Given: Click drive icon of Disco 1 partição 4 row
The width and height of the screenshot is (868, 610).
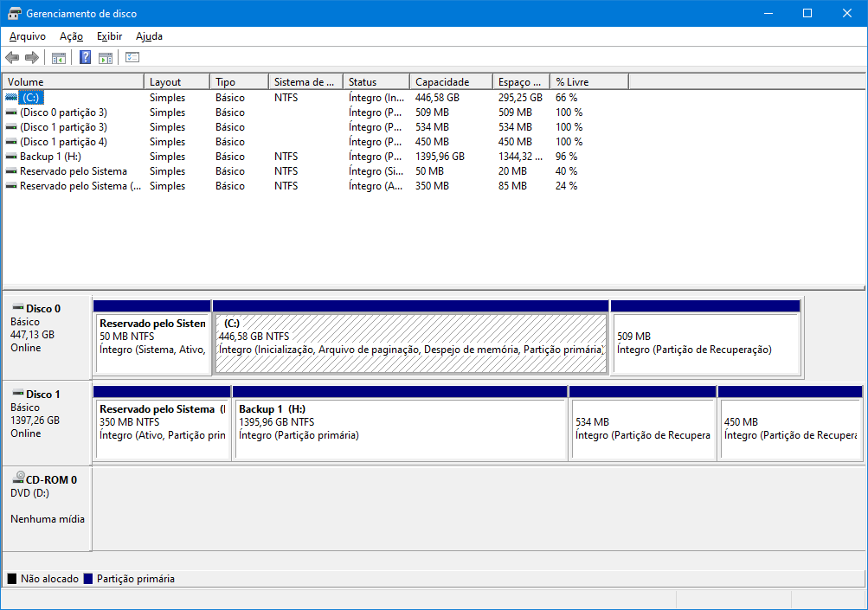Looking at the screenshot, I should click(x=11, y=142).
